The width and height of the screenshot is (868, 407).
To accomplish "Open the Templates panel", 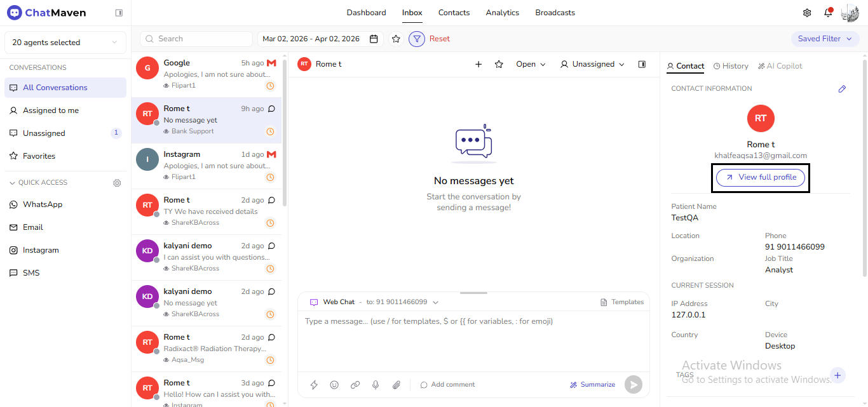I will pos(621,302).
